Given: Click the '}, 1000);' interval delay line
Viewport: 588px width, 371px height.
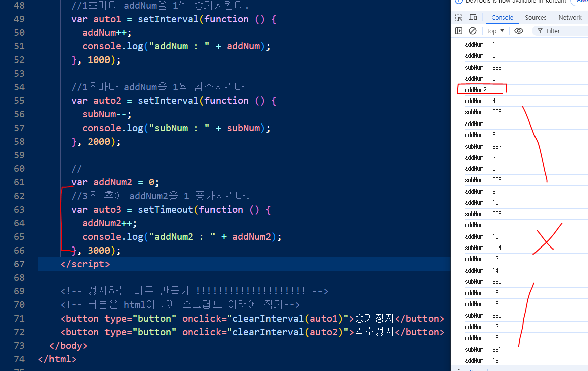Looking at the screenshot, I should point(96,60).
